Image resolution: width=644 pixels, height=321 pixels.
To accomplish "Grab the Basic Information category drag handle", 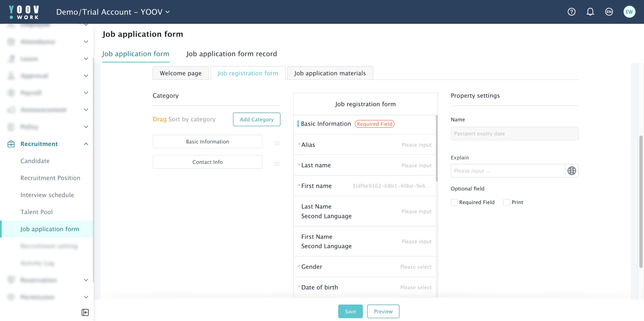I will click(277, 143).
